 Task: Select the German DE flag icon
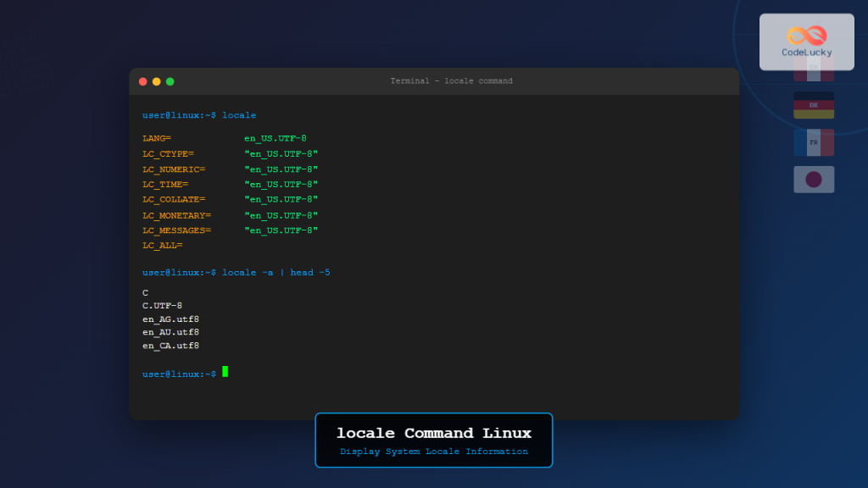(x=814, y=105)
